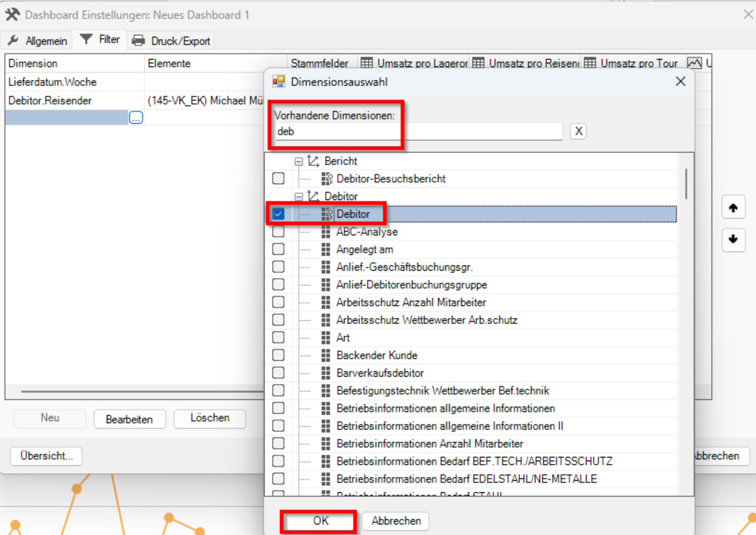Check the Arbeitsschutz Anzahl Mitarbeiter checkbox
Viewport: 756px width, 535px height.
[278, 302]
